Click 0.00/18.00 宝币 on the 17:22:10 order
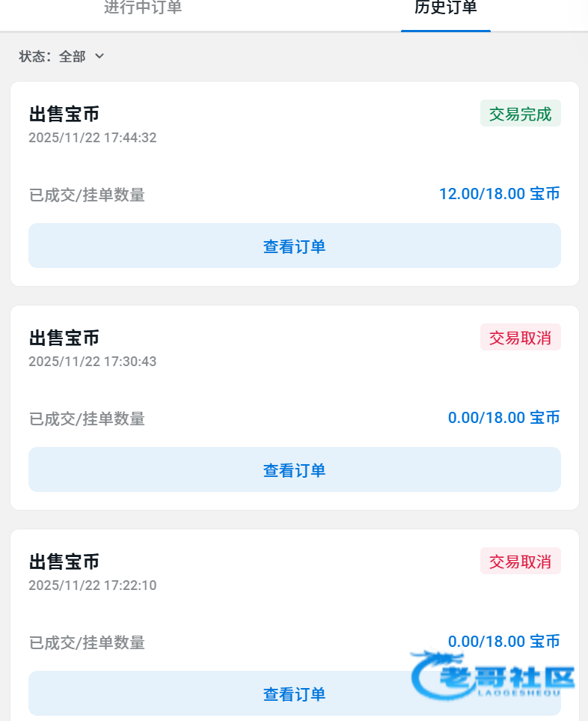588x721 pixels. [x=503, y=642]
